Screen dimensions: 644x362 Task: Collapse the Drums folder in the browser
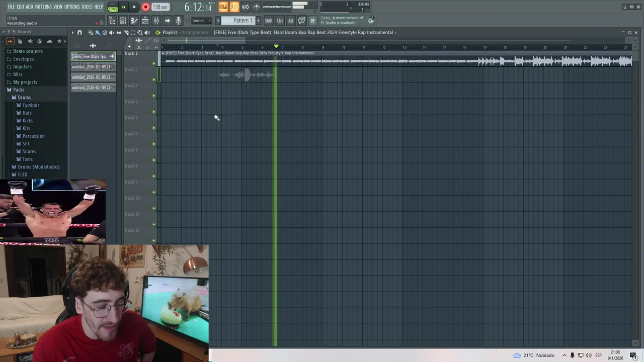tap(24, 98)
